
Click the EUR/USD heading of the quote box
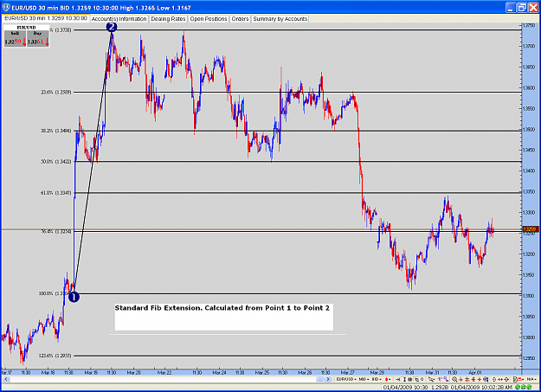[x=27, y=28]
